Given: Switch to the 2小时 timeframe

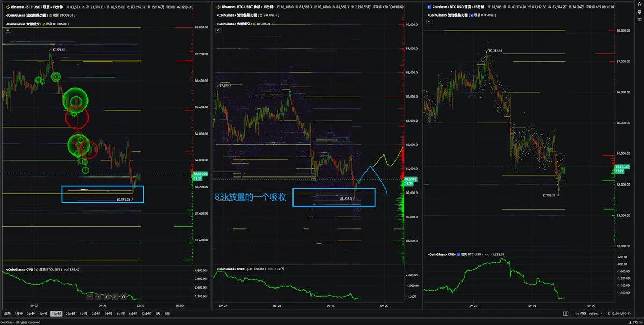Looking at the screenshot, I should [x=96, y=314].
